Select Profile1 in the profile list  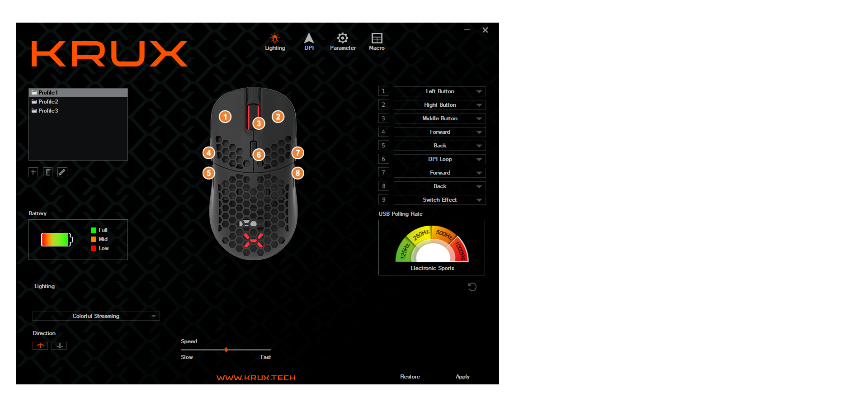click(x=78, y=93)
